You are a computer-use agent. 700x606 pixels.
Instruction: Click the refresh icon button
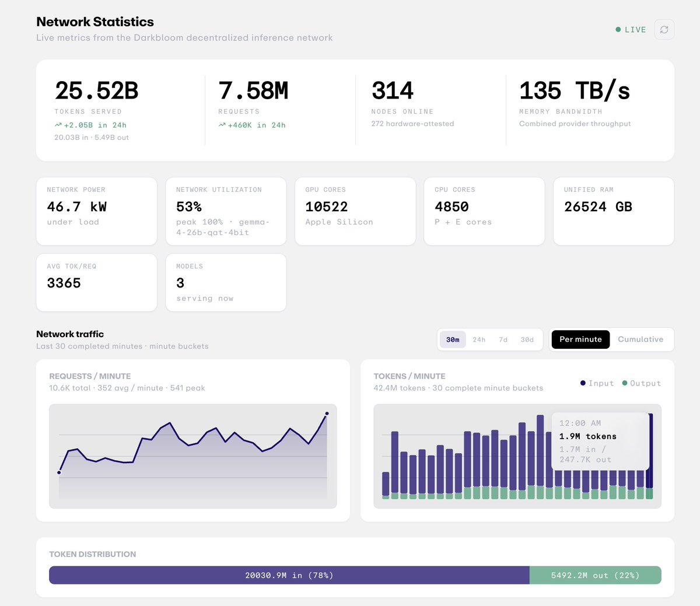click(664, 29)
